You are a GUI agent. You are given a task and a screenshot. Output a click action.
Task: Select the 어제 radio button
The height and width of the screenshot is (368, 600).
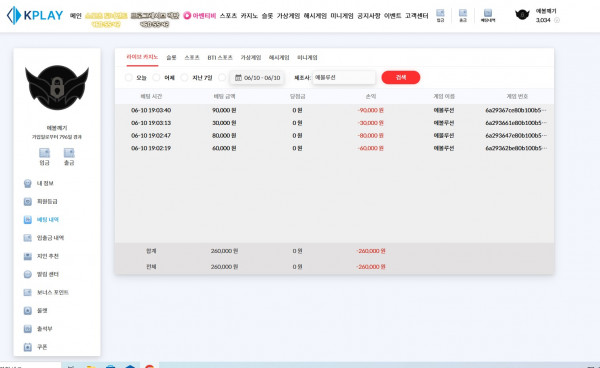point(157,78)
